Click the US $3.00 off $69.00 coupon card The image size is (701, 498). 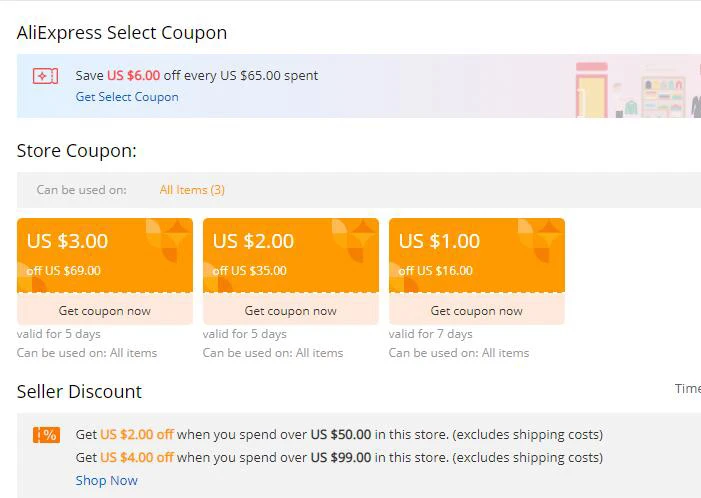[x=105, y=254]
